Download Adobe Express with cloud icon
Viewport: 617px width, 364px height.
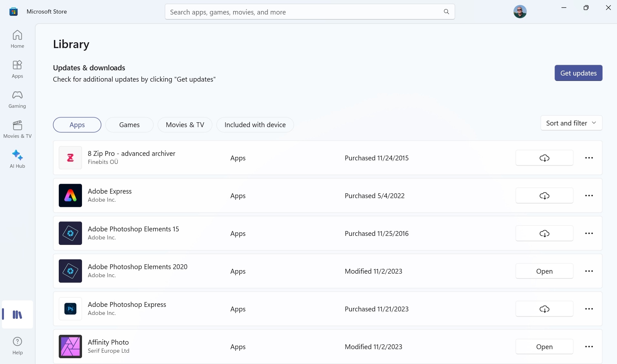pos(544,196)
